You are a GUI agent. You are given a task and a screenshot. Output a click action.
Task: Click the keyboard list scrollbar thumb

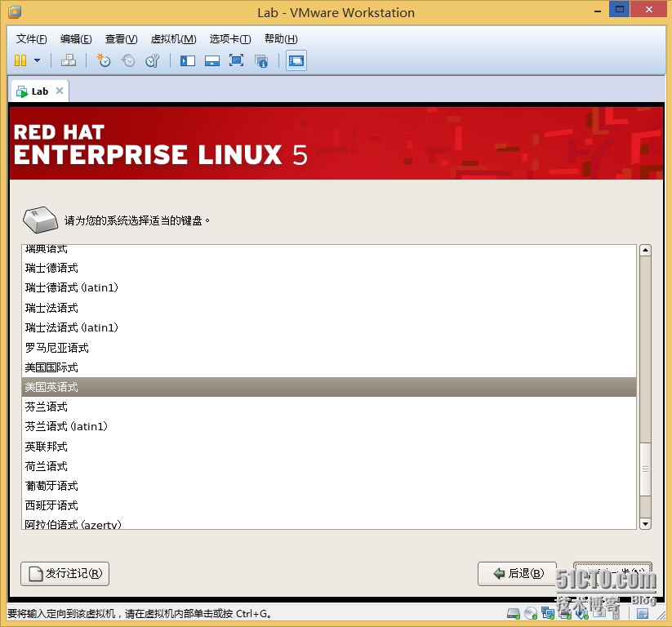tap(645, 469)
